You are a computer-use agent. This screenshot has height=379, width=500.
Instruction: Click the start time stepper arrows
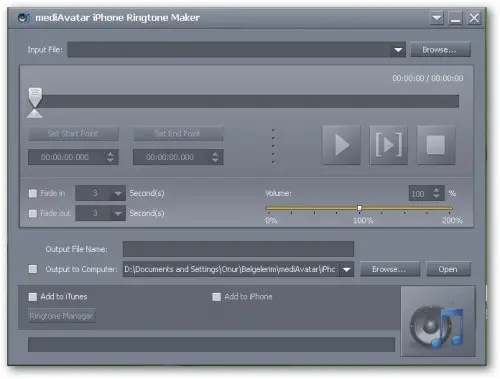[x=110, y=157]
